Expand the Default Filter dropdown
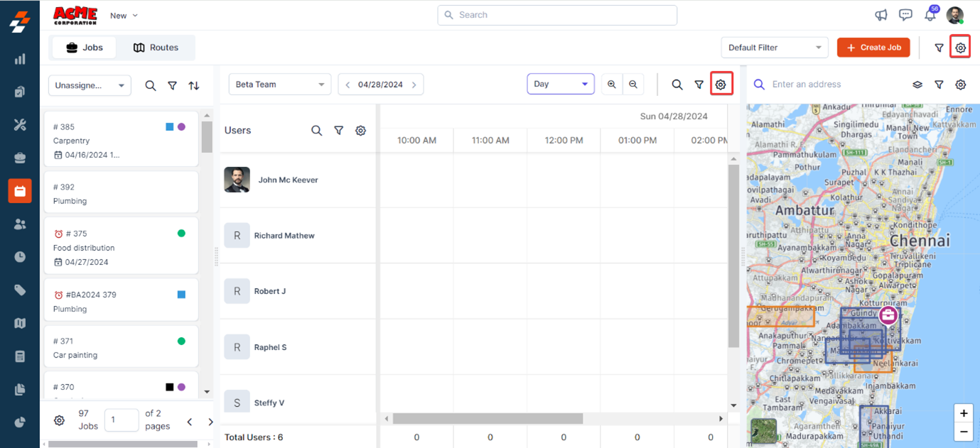Image resolution: width=980 pixels, height=448 pixels. (x=774, y=48)
